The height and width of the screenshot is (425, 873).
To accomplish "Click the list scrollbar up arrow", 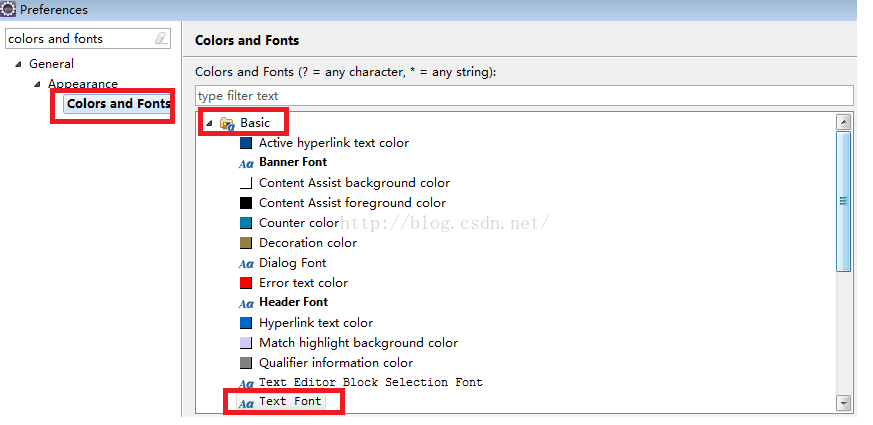I will click(843, 122).
